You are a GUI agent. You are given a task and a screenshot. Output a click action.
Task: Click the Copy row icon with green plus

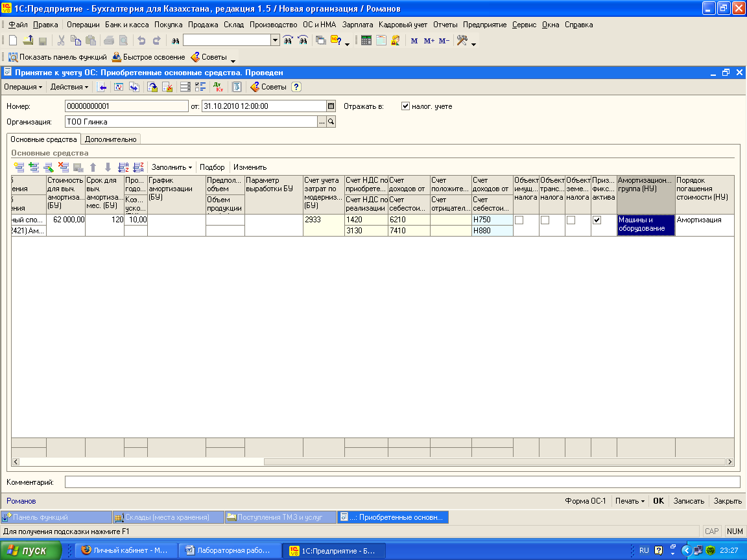[x=34, y=167]
